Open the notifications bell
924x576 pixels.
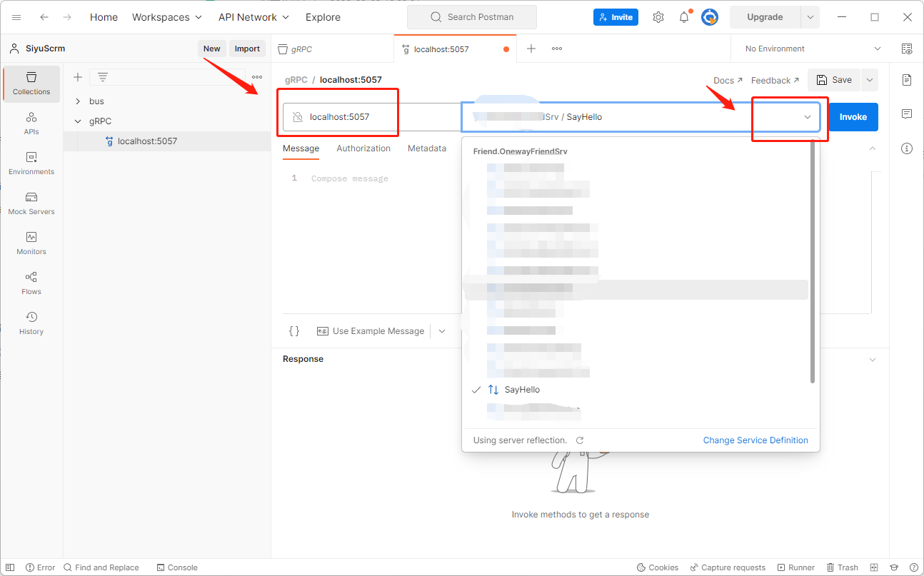[685, 17]
